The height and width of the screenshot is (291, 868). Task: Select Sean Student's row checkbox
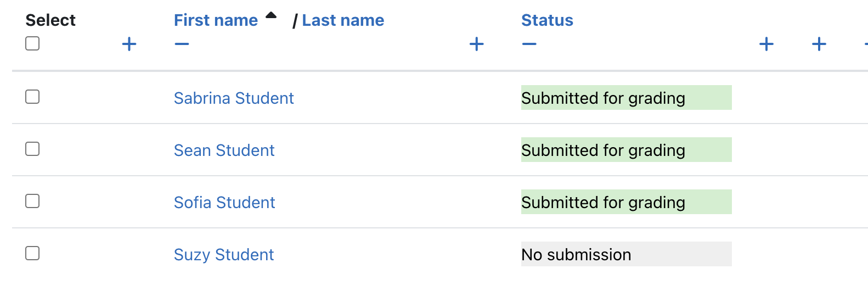pyautogui.click(x=32, y=149)
